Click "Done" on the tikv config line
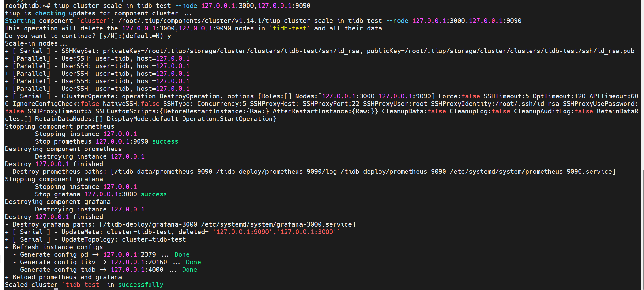 [194, 262]
